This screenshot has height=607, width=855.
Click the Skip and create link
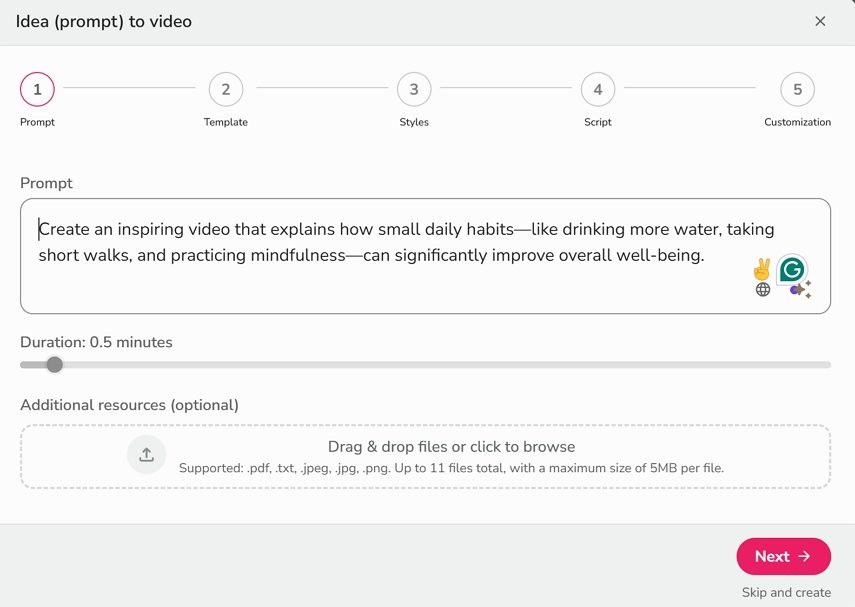coord(786,592)
